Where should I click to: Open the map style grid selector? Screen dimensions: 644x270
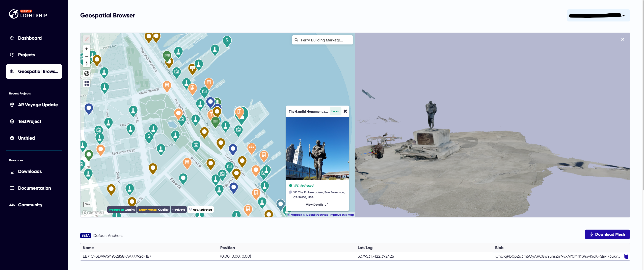[87, 83]
